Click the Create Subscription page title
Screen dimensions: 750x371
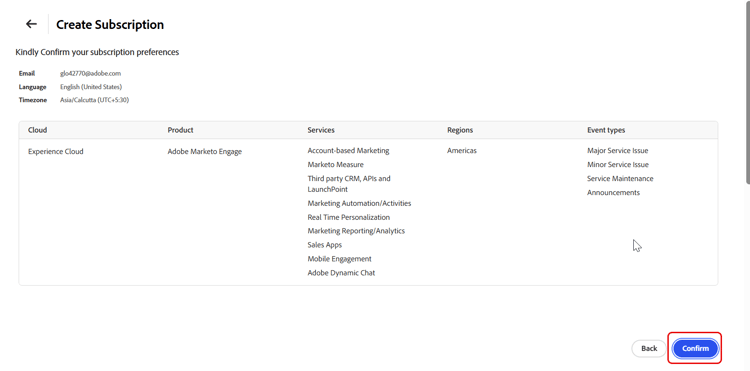110,24
